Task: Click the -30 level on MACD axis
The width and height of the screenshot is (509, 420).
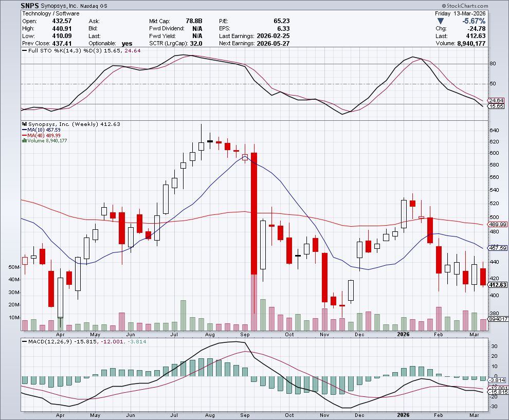Action: coord(494,406)
